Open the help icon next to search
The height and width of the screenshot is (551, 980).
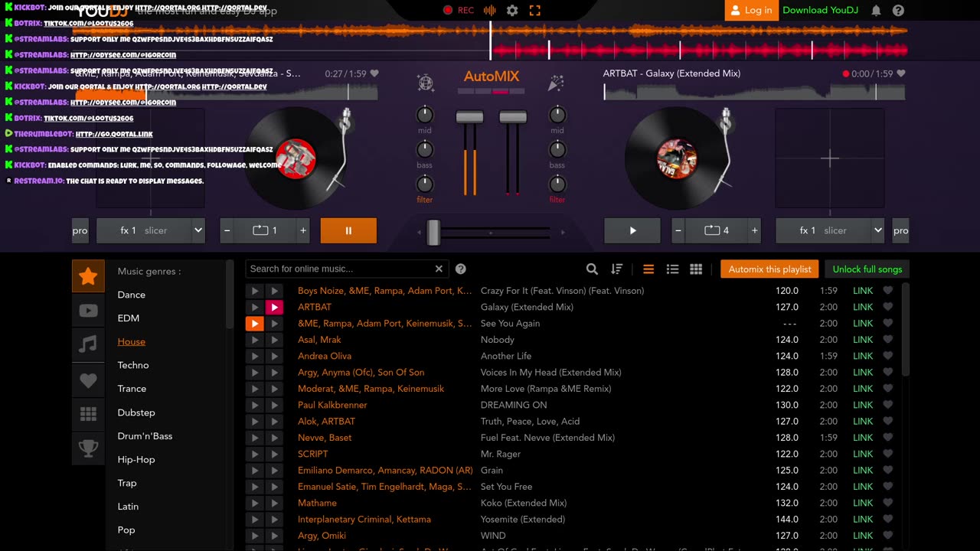(x=461, y=269)
